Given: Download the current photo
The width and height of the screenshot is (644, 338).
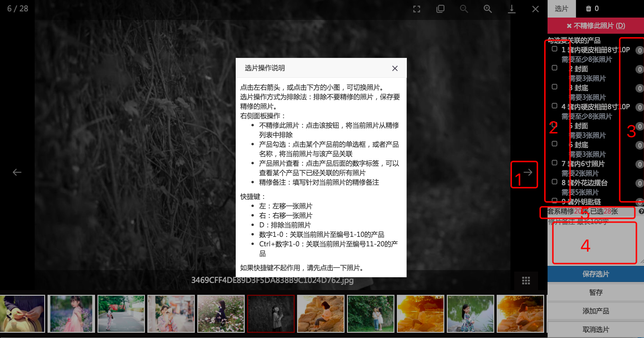Looking at the screenshot, I should [512, 9].
